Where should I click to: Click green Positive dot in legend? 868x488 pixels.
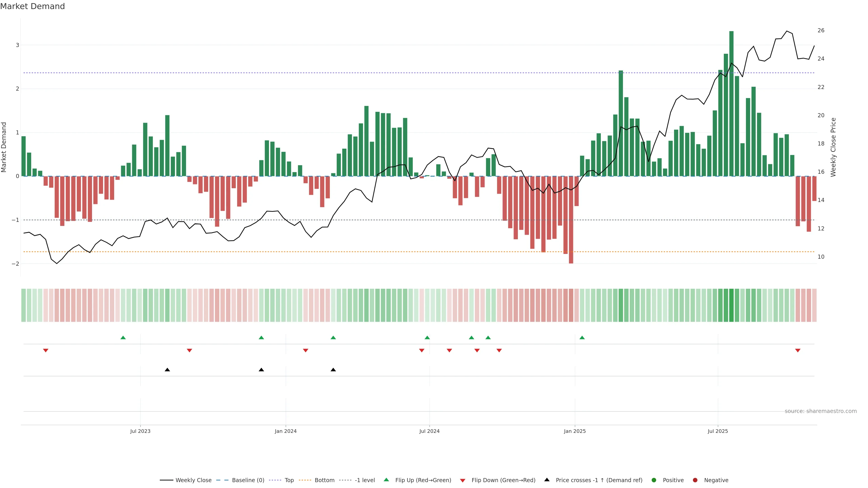click(654, 480)
